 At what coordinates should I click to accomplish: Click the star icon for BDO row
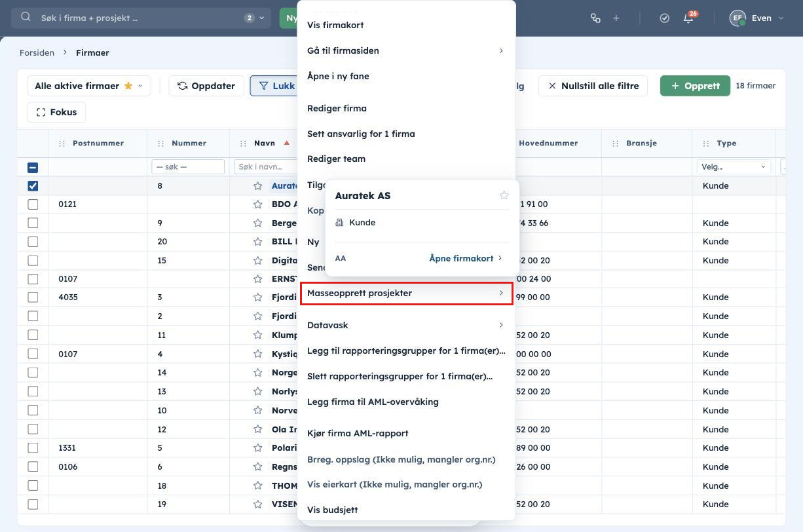pyautogui.click(x=258, y=204)
